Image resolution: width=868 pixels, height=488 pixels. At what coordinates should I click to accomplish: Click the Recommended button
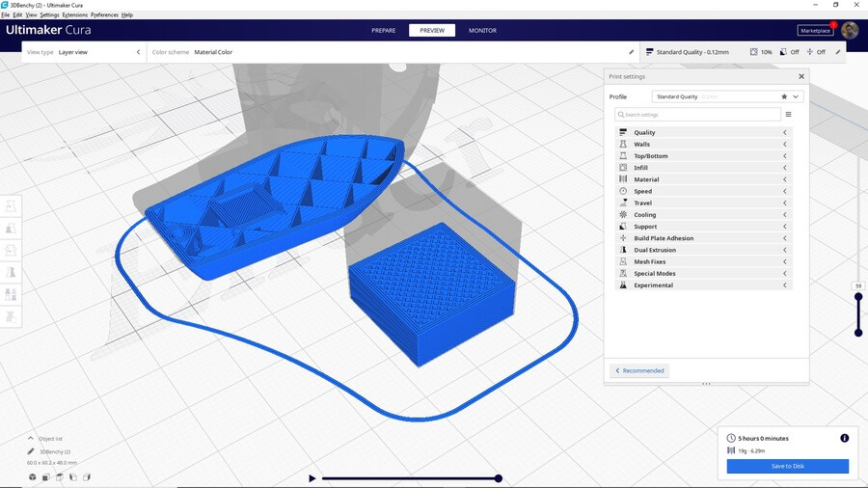tap(639, 370)
